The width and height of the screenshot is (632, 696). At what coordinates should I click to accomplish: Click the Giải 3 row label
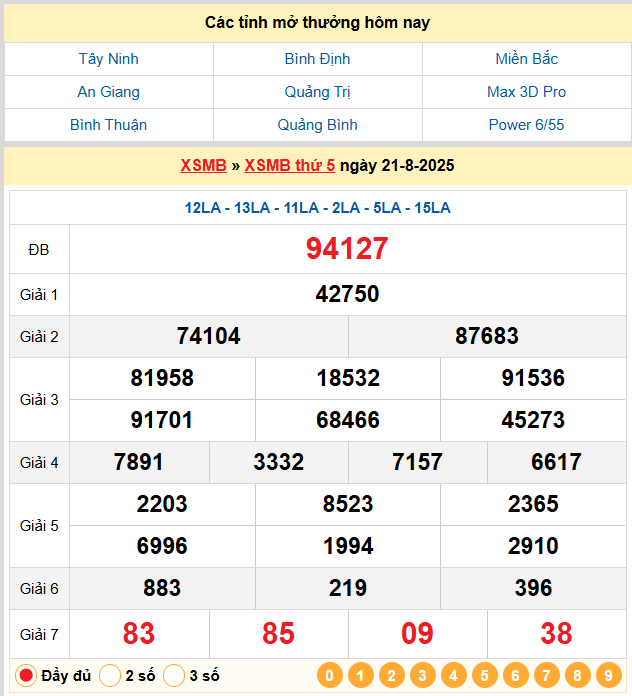[x=39, y=399]
